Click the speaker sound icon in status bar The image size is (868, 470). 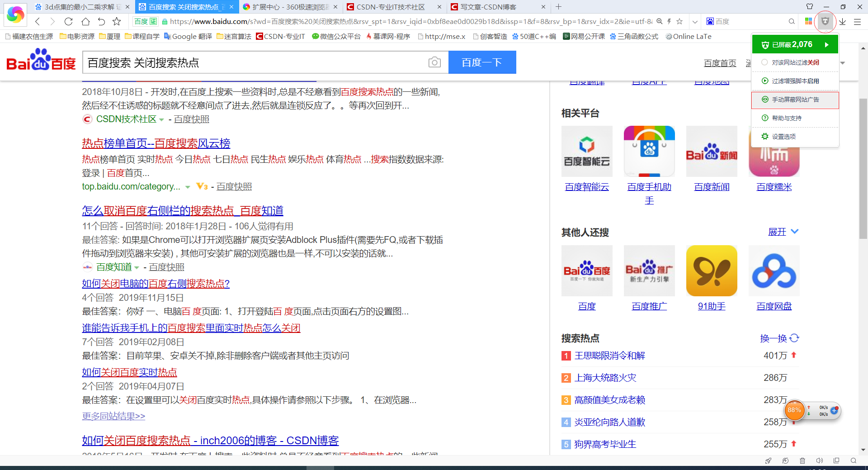819,461
